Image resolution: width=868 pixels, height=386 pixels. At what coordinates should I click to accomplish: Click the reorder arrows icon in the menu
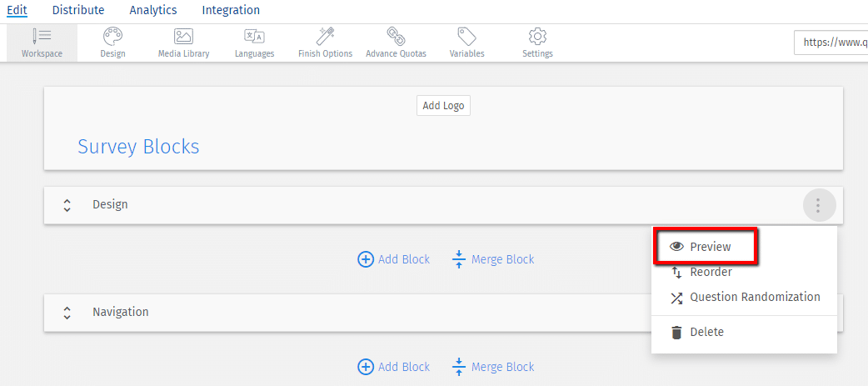click(676, 272)
